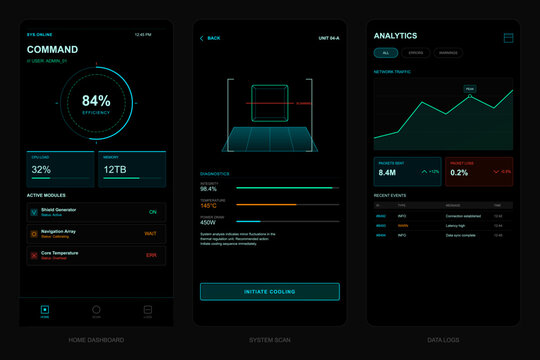Toggle the Core Temperature ERR status

pyautogui.click(x=151, y=255)
